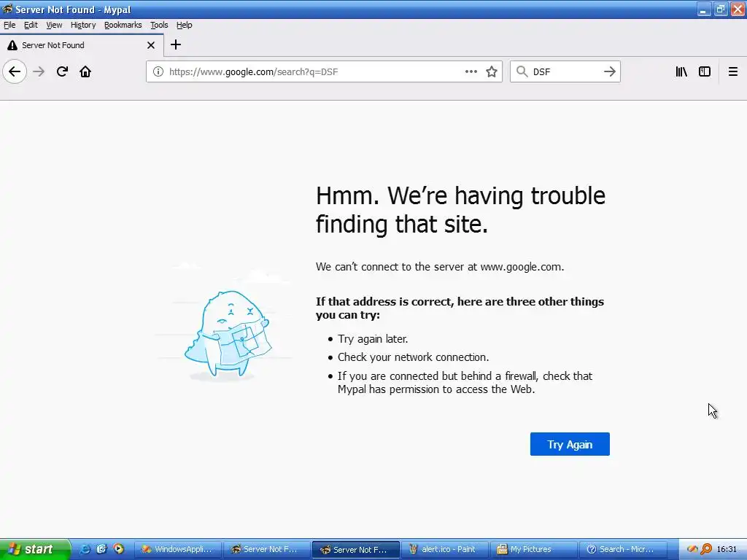Restore down the Mypal window
This screenshot has height=560, width=747.
coord(721,9)
